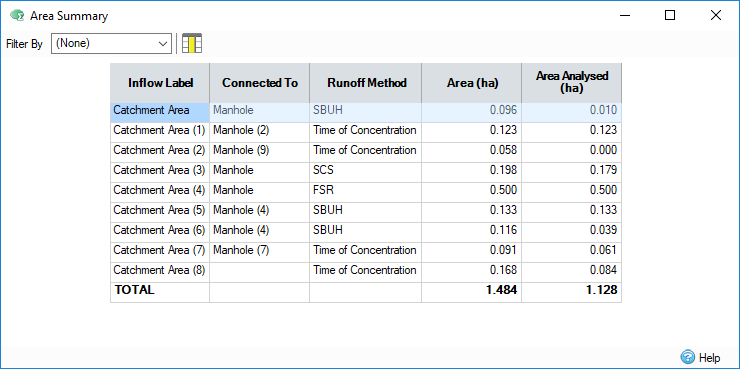This screenshot has height=369, width=740.
Task: Select Catchment Area (4) label cell
Action: 160,190
